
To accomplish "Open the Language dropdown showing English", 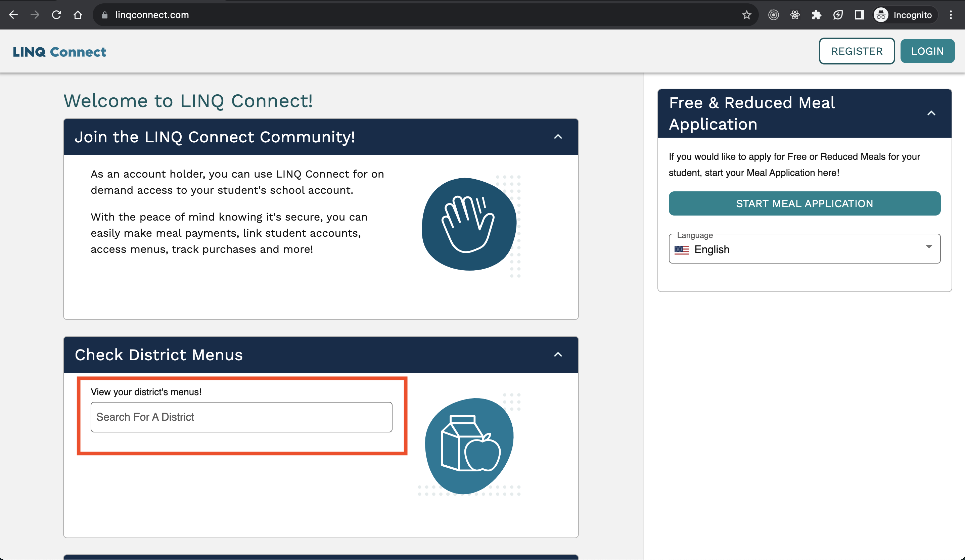I will [x=804, y=249].
